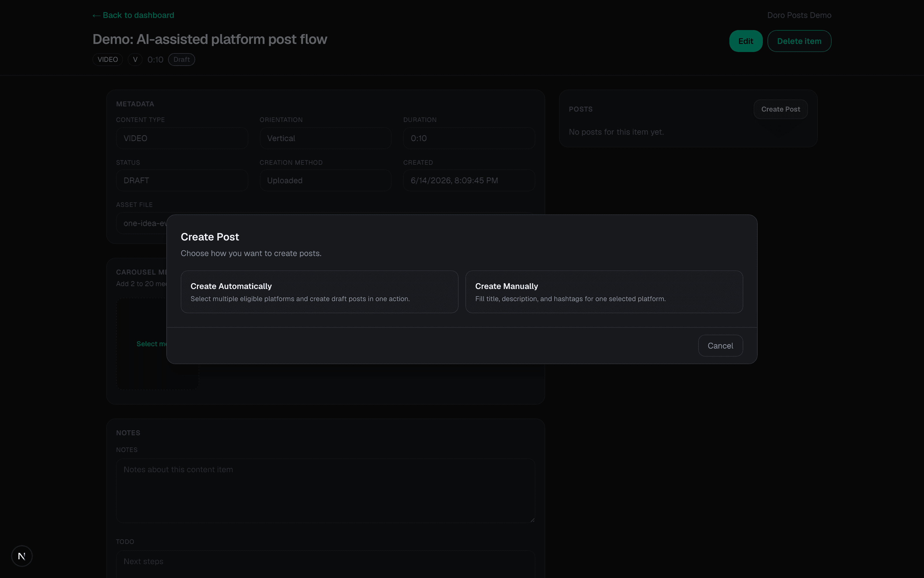Click the Draft status badge
This screenshot has width=924, height=578.
pos(182,60)
